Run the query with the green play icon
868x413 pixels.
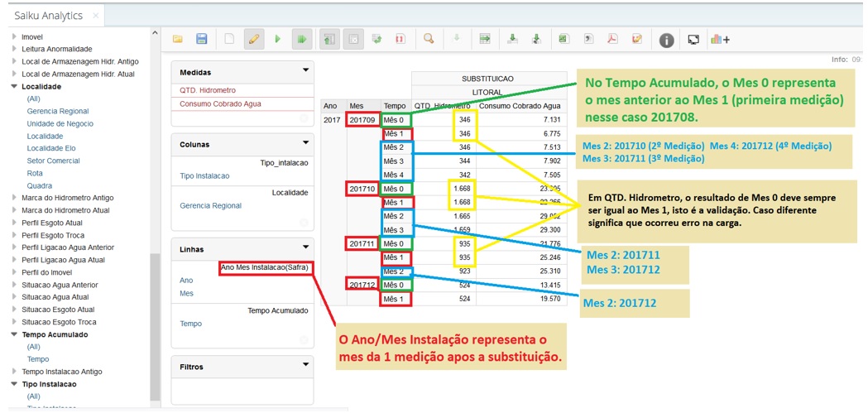[x=278, y=39]
